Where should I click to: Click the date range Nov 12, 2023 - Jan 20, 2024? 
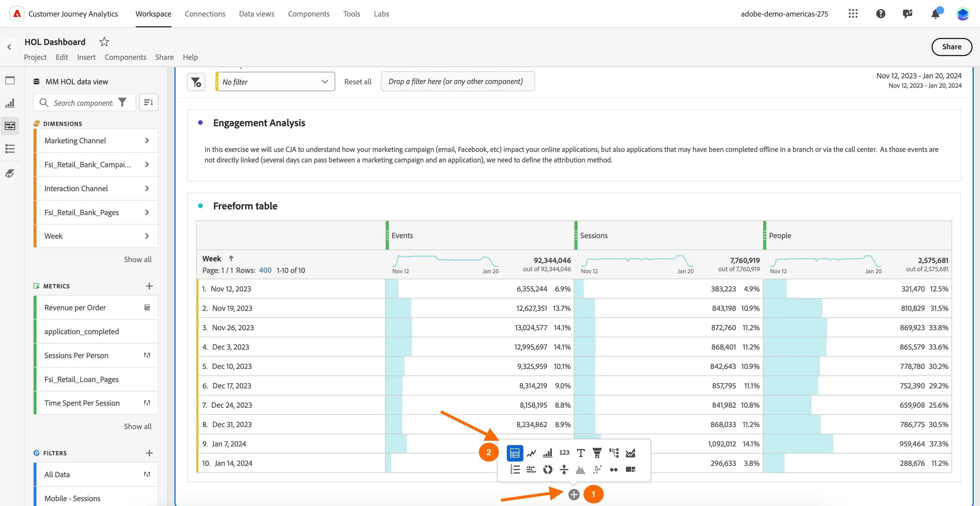919,76
